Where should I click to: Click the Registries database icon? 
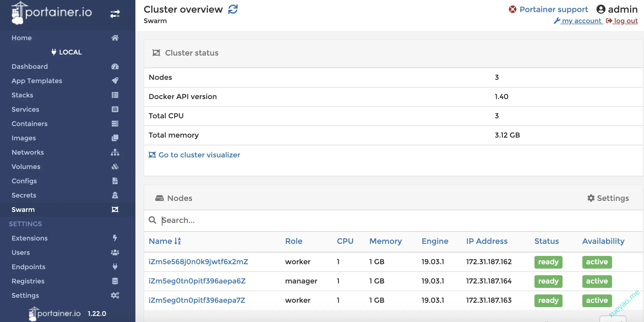coord(115,281)
